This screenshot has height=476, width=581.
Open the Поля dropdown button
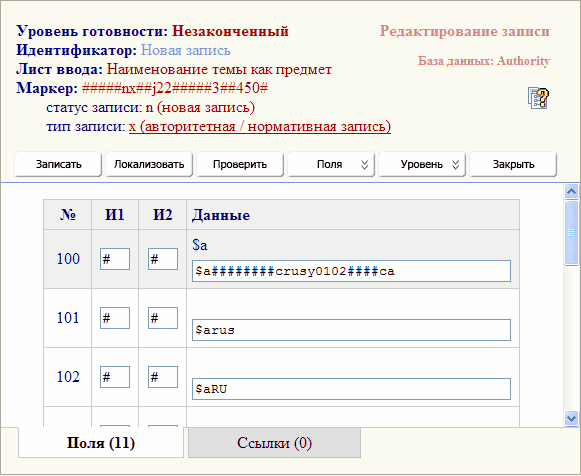pyautogui.click(x=331, y=164)
